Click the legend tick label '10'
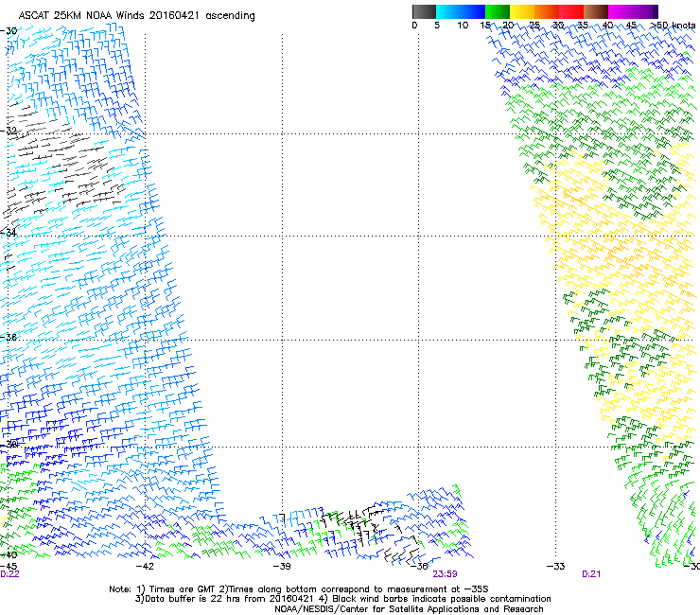 [x=463, y=25]
